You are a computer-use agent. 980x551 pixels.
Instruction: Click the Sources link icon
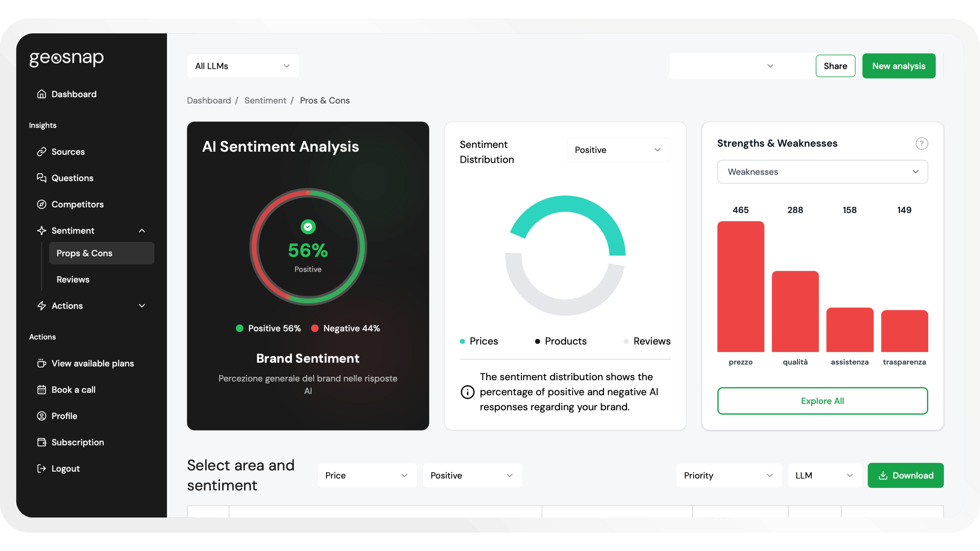pyautogui.click(x=41, y=152)
